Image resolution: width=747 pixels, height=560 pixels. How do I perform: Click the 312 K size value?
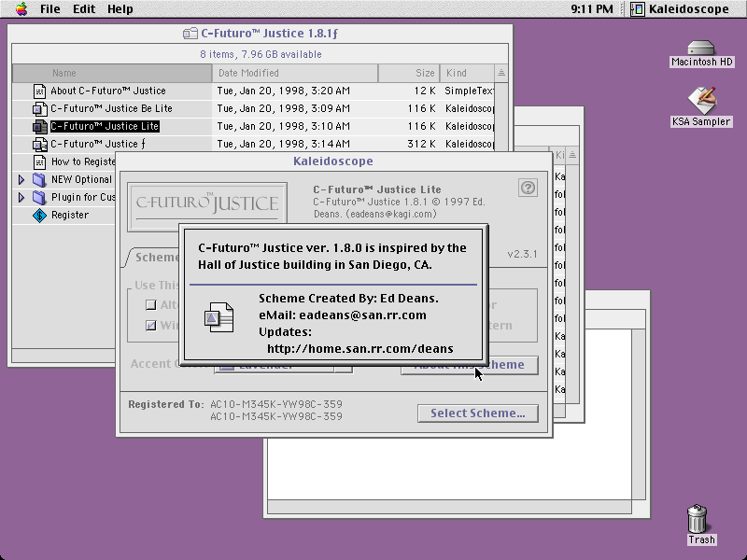(421, 144)
